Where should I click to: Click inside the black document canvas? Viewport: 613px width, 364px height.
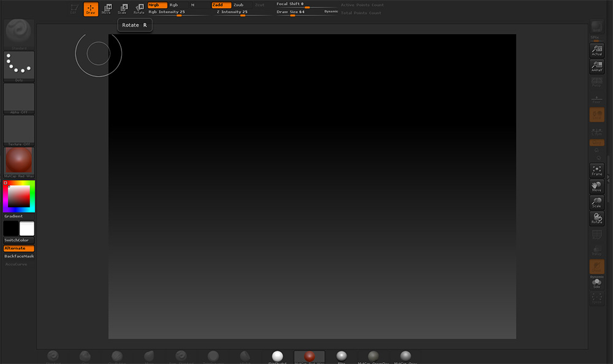(x=312, y=186)
